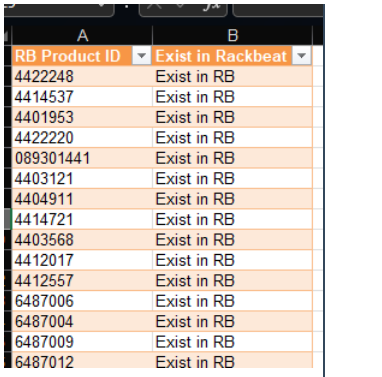382x377 pixels.
Task: Click Exist in RB next to 4412557
Action: [x=232, y=280]
